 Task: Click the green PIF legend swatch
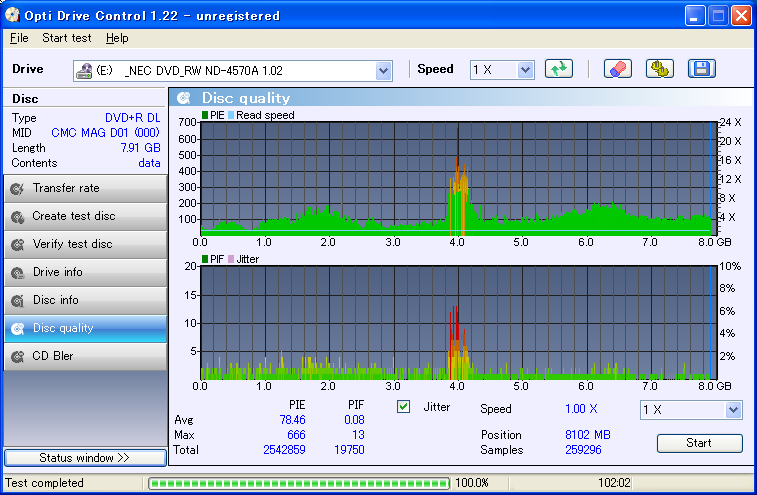click(205, 259)
